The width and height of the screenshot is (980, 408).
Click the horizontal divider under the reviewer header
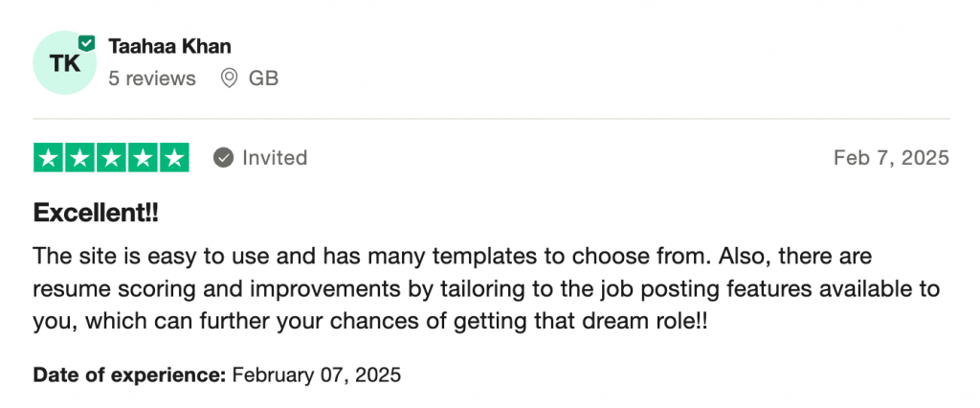pyautogui.click(x=490, y=119)
